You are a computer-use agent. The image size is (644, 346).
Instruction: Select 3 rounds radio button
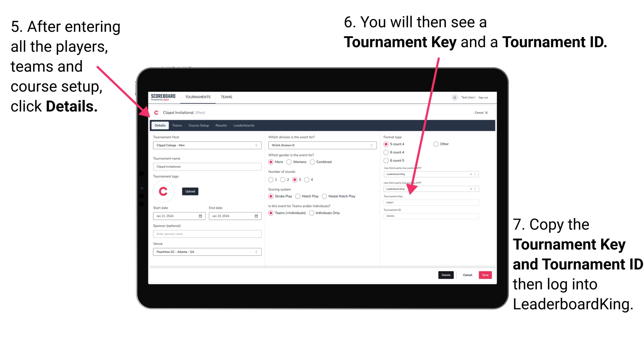point(296,179)
